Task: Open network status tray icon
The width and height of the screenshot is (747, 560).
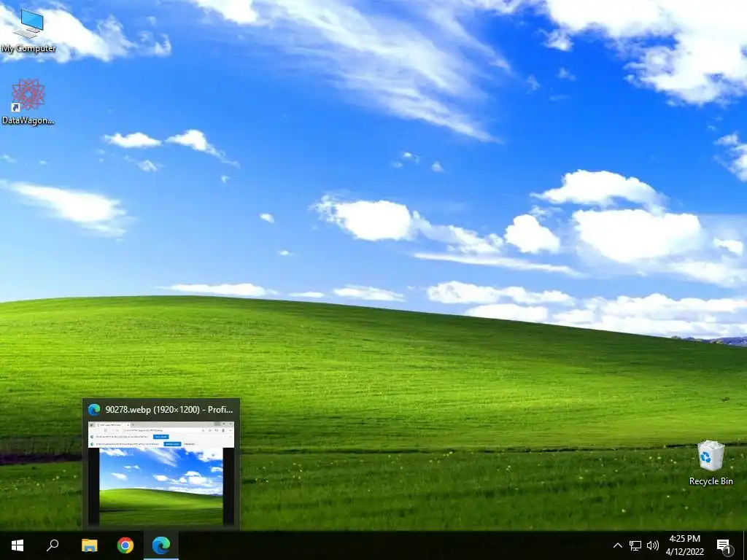Action: click(x=635, y=545)
